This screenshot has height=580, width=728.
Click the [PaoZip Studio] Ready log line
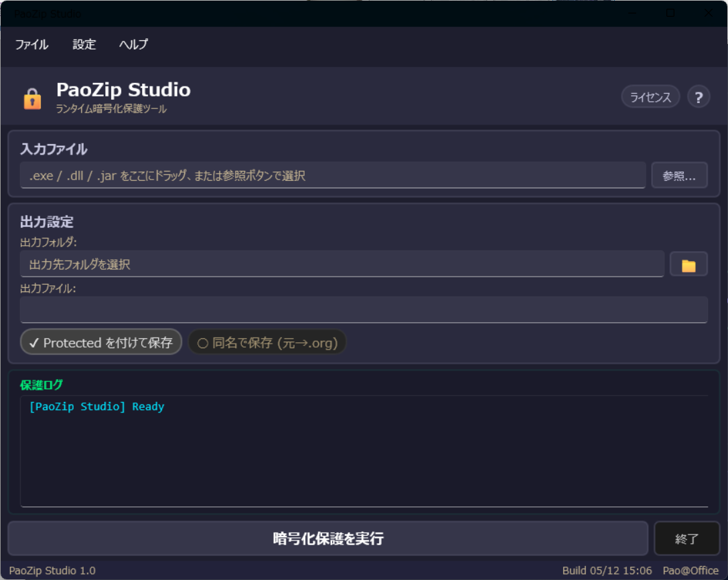pyautogui.click(x=96, y=407)
